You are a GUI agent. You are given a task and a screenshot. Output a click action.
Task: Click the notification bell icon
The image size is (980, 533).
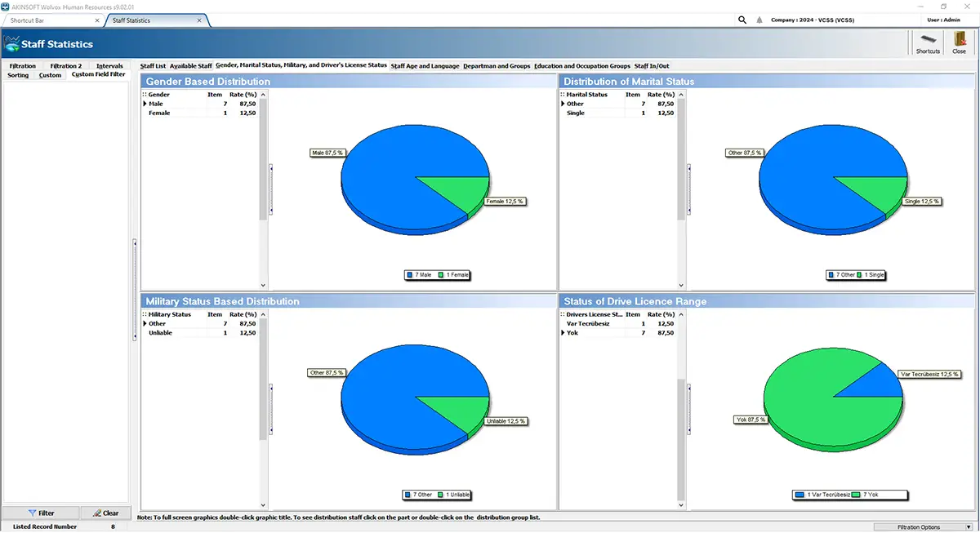(x=759, y=20)
